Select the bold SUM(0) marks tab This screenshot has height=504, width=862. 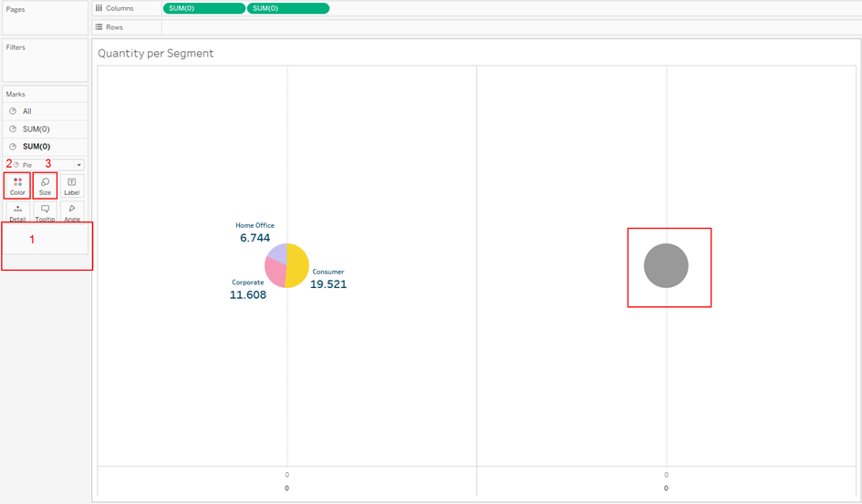pos(45,147)
